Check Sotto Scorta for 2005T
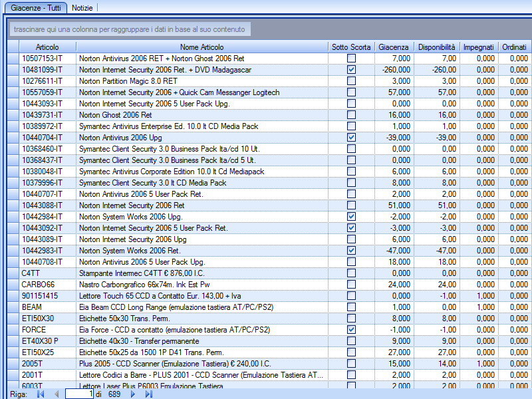Image resolution: width=532 pixels, height=399 pixels. [x=352, y=363]
